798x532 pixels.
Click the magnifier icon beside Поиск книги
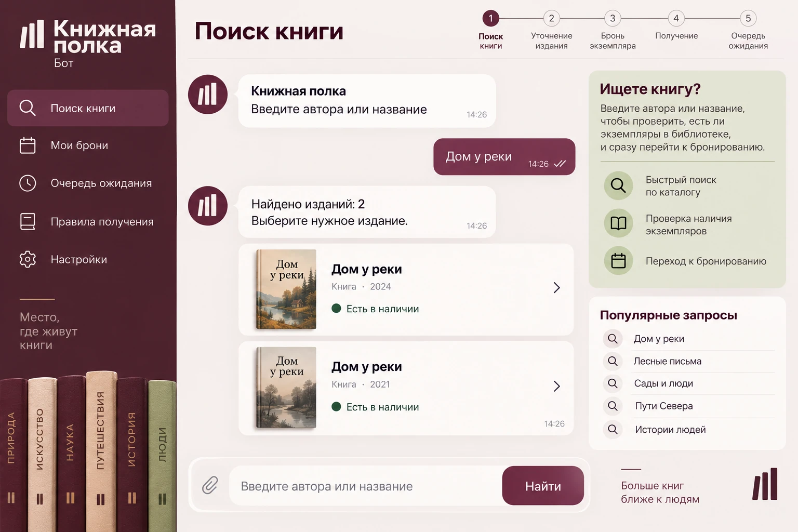(28, 108)
